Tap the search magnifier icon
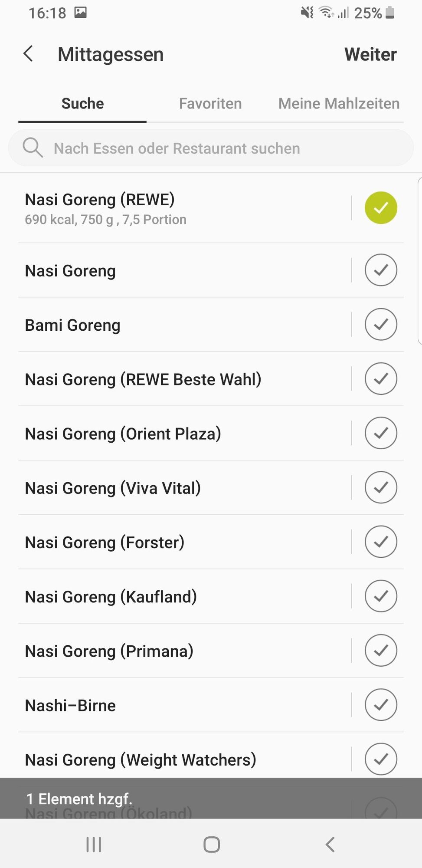 click(33, 148)
